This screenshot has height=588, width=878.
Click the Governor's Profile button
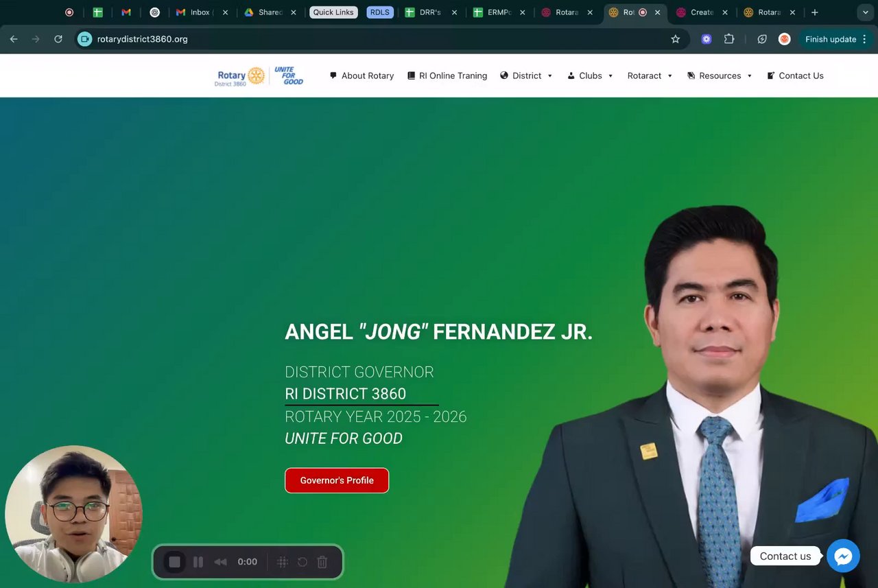coord(337,480)
